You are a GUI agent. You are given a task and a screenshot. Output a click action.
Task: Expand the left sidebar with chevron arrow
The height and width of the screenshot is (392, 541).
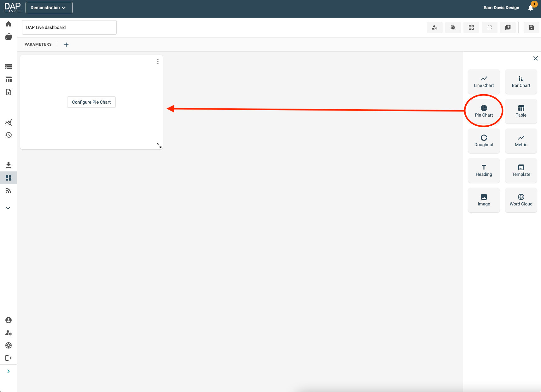coord(9,371)
